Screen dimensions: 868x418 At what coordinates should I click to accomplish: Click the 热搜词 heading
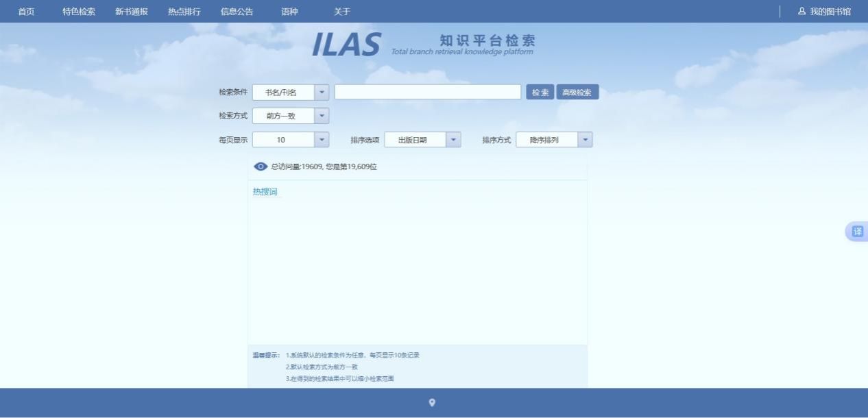coord(265,192)
